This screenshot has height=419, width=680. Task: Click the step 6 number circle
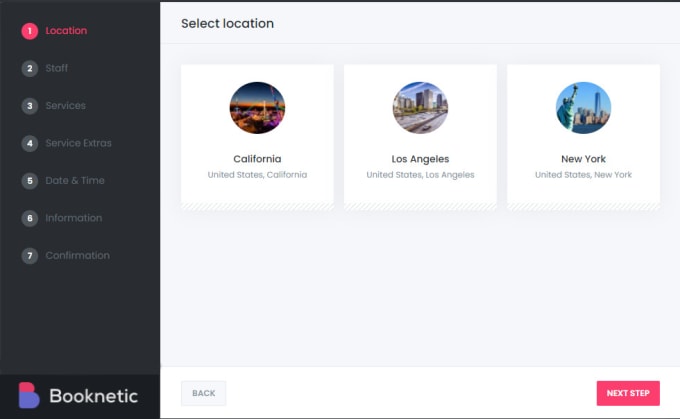click(29, 218)
